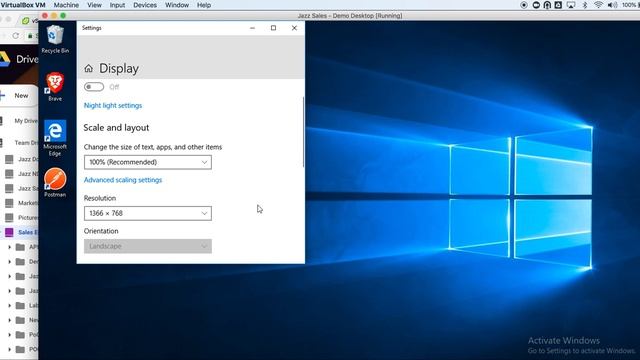Open the Window menu
Image resolution: width=640 pixels, height=360 pixels.
click(x=177, y=5)
